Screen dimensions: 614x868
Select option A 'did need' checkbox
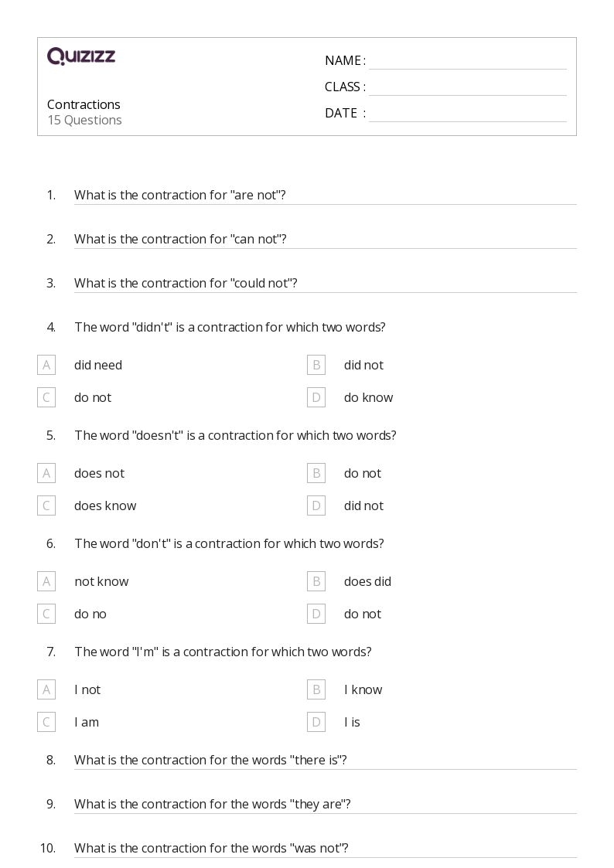(46, 365)
